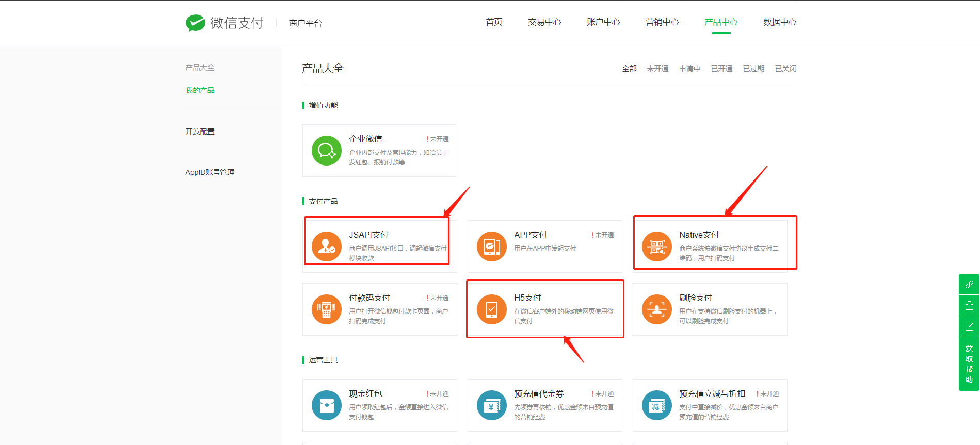Open the 企业微信 green chat icon
The width and height of the screenshot is (980, 445).
327,151
